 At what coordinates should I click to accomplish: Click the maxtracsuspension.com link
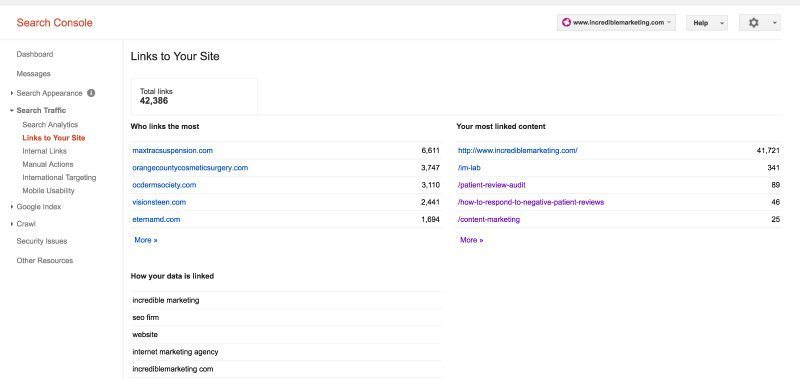(x=172, y=150)
